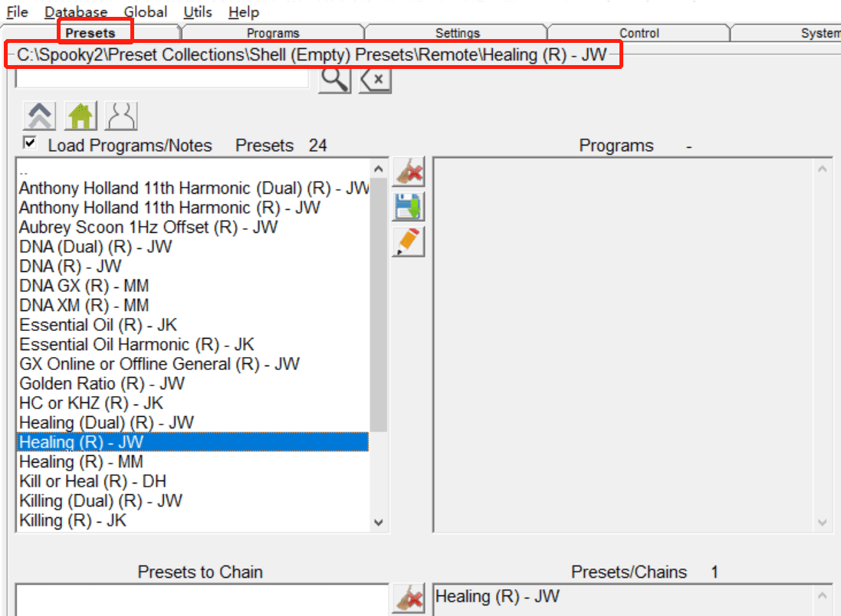This screenshot has height=616, width=841.
Task: Click the brush-with-red-X icon beside Presets to Chain
Action: coord(408,598)
